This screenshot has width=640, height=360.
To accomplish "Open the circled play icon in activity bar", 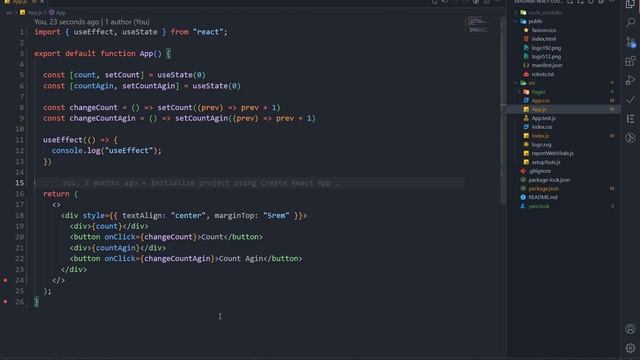I will click(631, 138).
